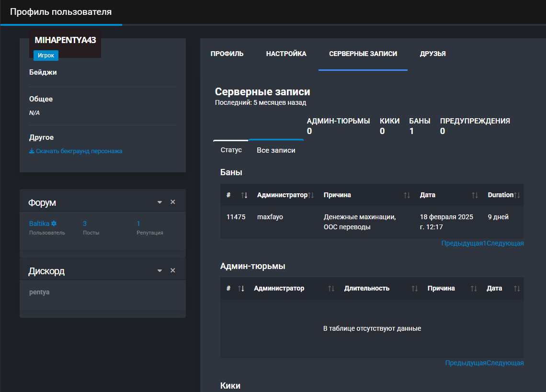Click the Кики counter
The width and height of the screenshot is (546, 392).
click(x=390, y=126)
